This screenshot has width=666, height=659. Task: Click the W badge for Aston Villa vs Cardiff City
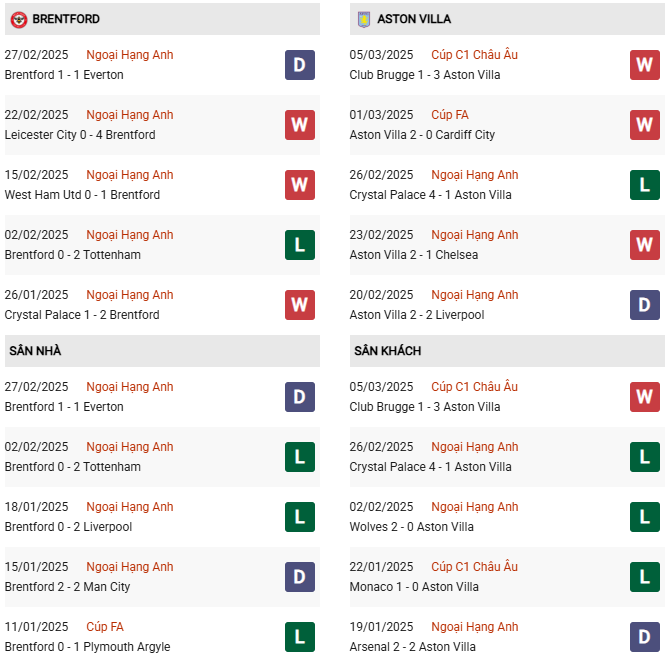(x=645, y=125)
